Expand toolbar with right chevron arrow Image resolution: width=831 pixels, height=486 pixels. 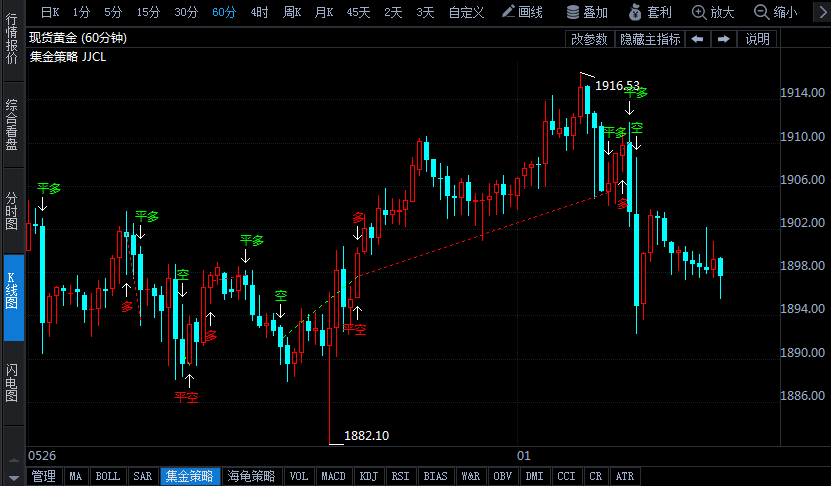821,12
